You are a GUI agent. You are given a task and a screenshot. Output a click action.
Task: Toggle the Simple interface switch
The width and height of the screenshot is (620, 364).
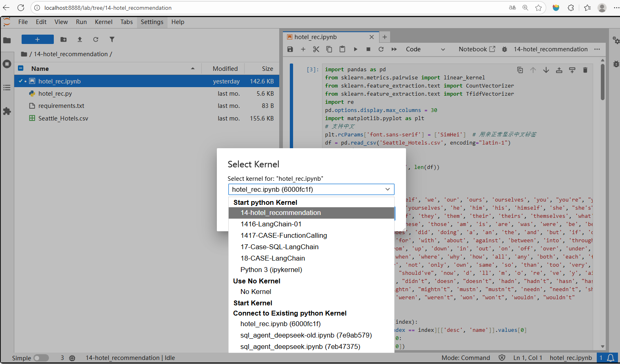point(41,358)
